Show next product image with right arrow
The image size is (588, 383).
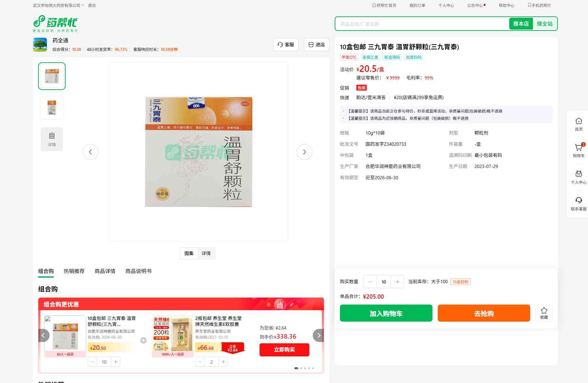coord(304,152)
